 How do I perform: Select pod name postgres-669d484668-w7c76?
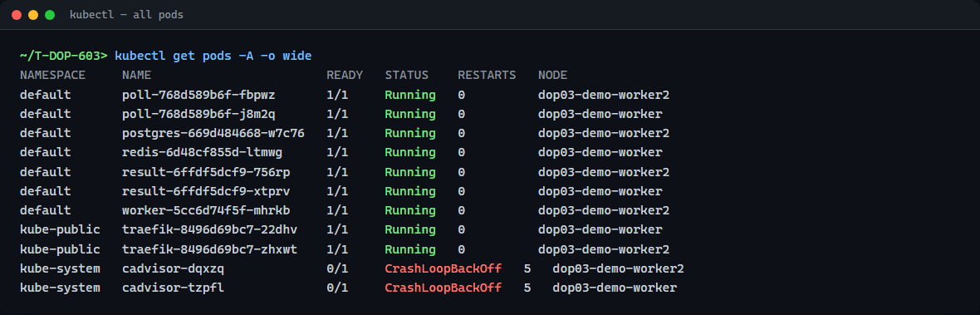(213, 134)
